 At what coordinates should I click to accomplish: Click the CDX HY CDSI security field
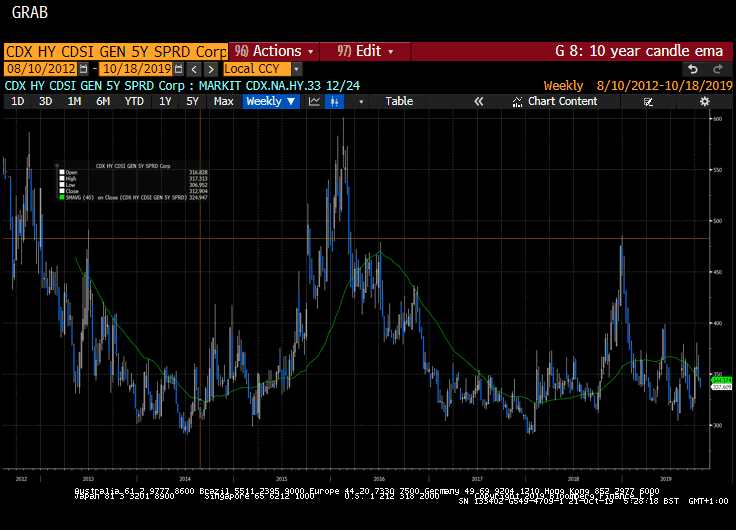(x=116, y=51)
